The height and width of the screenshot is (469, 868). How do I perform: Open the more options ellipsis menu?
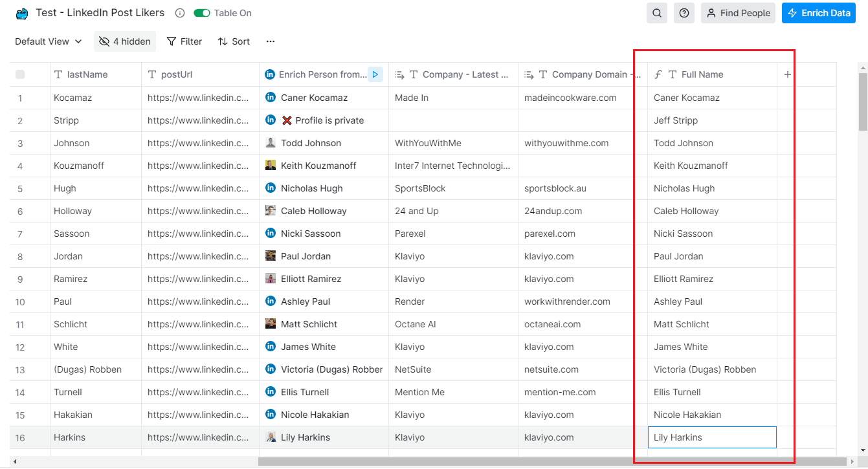pyautogui.click(x=271, y=41)
